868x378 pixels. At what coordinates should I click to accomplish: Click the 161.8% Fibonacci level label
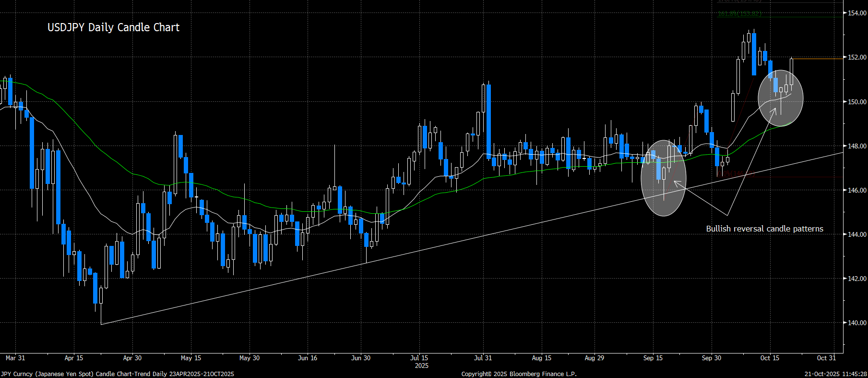[739, 14]
